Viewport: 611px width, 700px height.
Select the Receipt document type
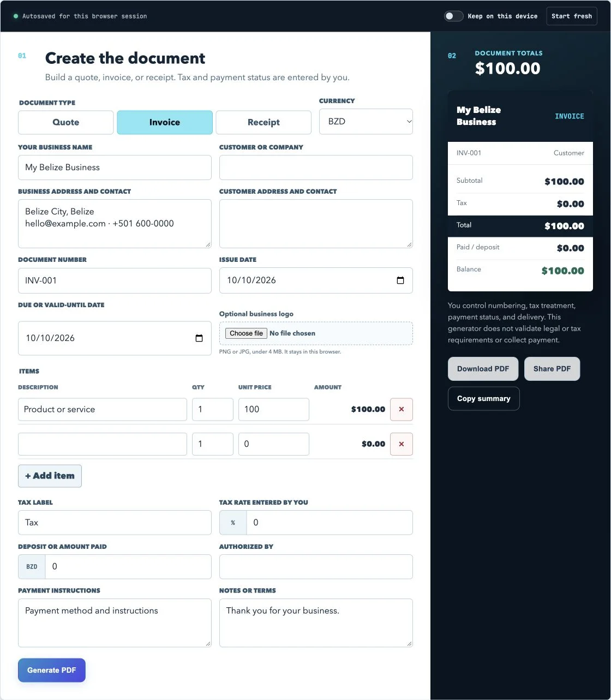click(263, 122)
